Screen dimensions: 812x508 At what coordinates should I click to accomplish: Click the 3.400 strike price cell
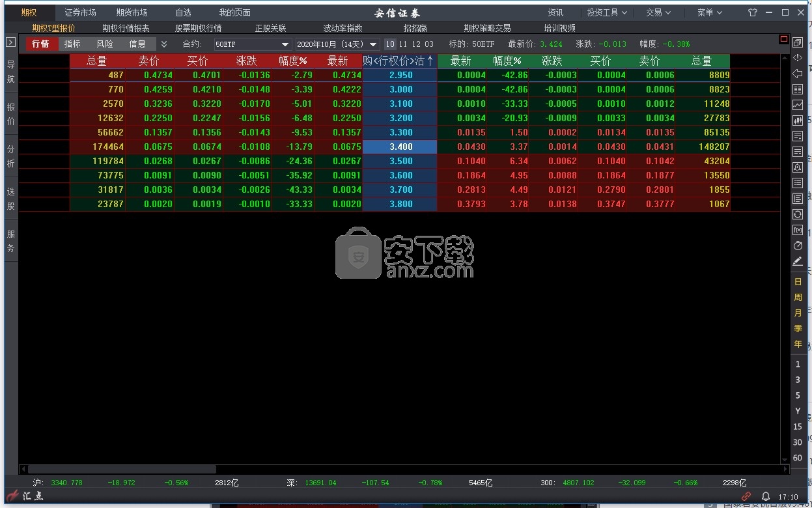400,147
